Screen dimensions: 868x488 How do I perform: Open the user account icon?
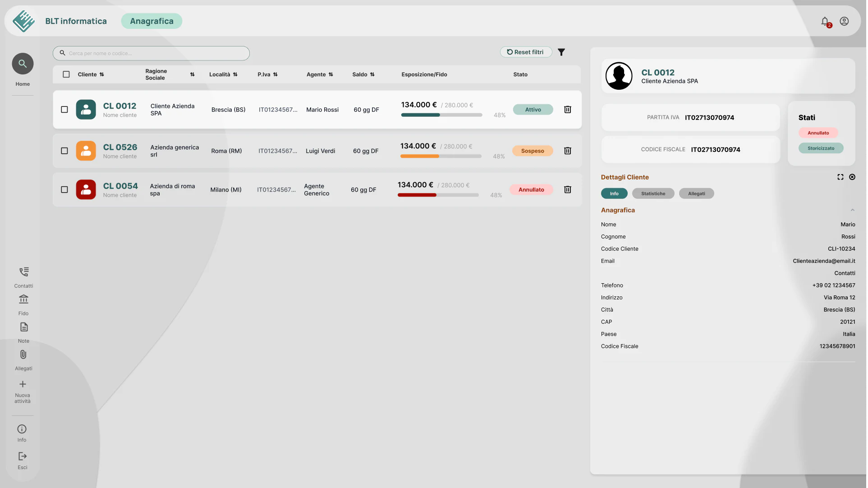(844, 21)
